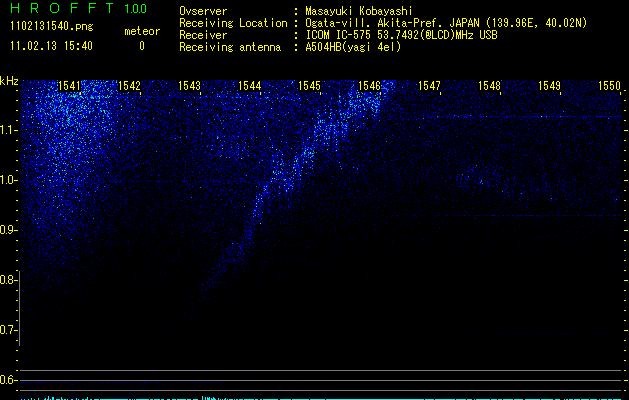The width and height of the screenshot is (629, 400).
Task: Click the 1548 time marker
Action: 489,86
